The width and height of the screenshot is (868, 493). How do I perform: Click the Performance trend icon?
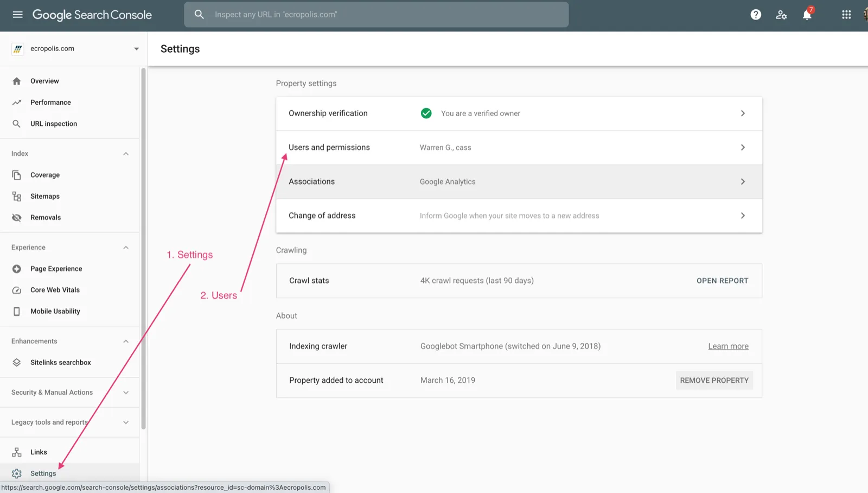click(x=17, y=102)
